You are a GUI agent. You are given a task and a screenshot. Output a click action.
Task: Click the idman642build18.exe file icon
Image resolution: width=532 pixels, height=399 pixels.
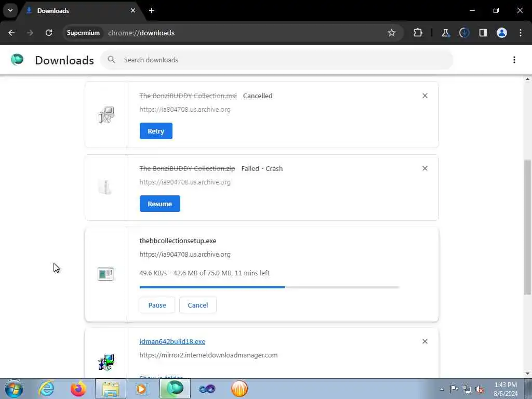tap(106, 362)
